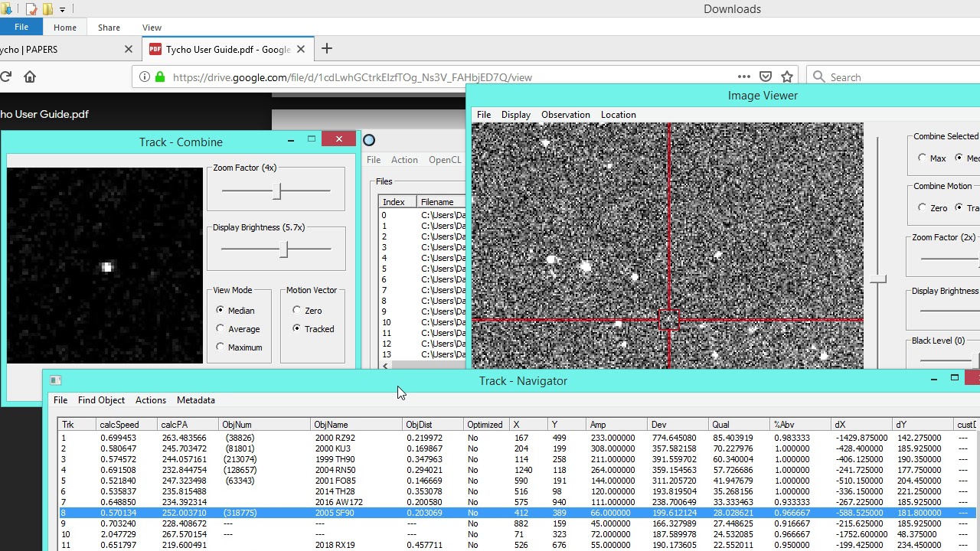
Task: Click the site information icon
Action: 144,77
